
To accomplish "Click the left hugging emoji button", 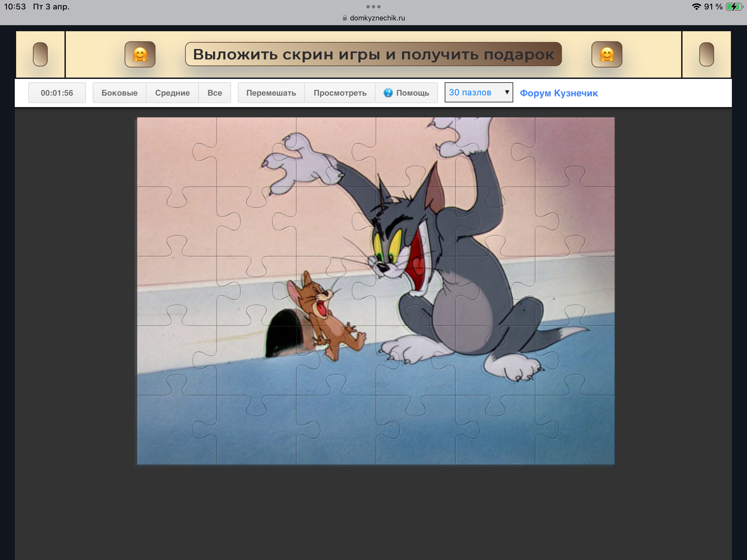I will [x=140, y=54].
